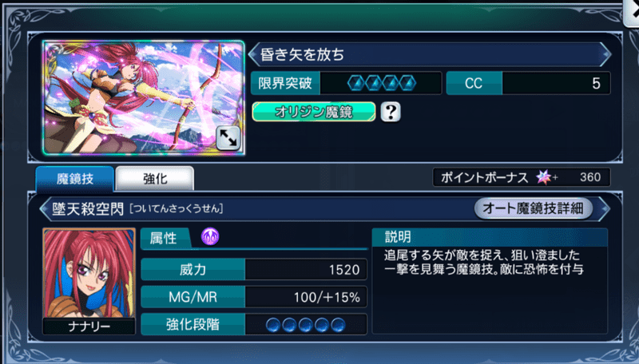Viewport: 639px width, 364px height.
Task: Click the オリジン魔鏡 green button
Action: click(x=313, y=112)
